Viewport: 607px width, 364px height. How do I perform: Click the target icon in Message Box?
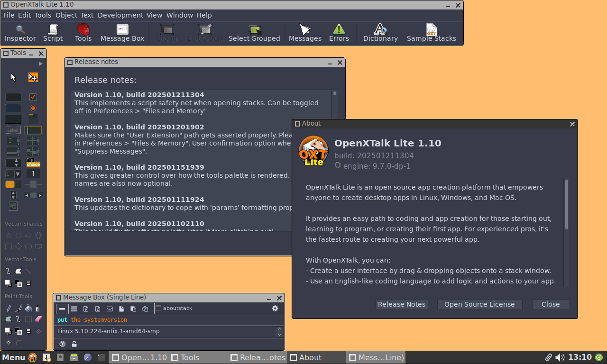(x=63, y=344)
